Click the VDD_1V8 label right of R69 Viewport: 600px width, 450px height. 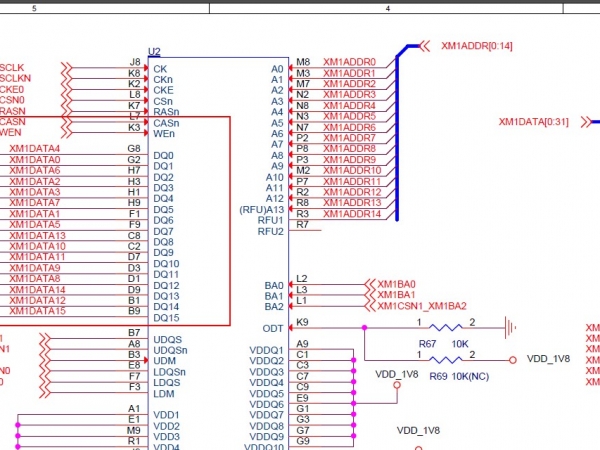tap(548, 359)
